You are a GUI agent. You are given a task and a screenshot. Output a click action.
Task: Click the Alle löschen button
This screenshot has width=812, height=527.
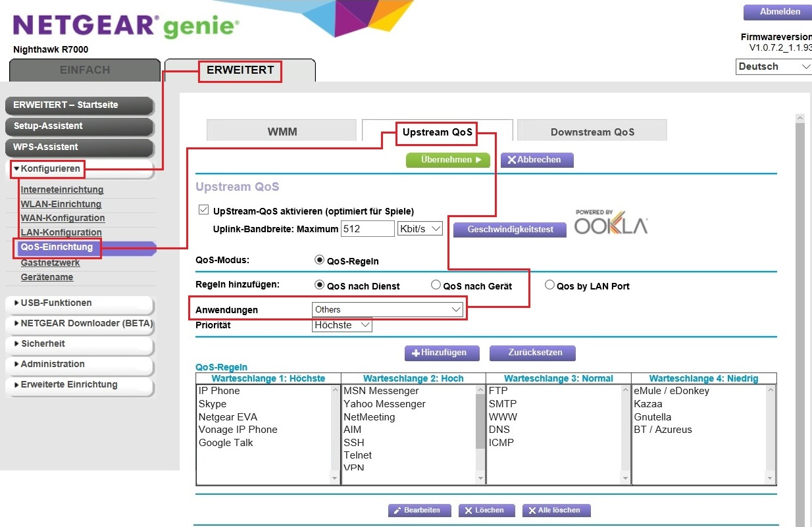pos(556,511)
